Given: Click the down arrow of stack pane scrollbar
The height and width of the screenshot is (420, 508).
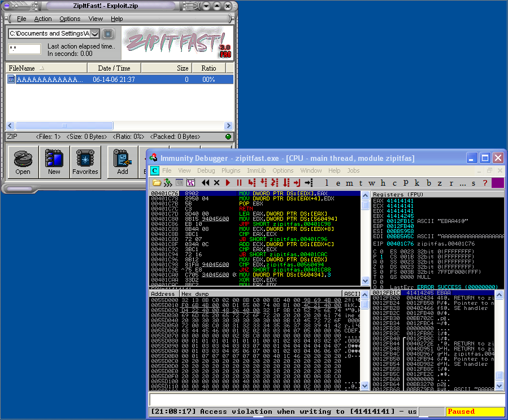Looking at the screenshot, I should coord(500,386).
